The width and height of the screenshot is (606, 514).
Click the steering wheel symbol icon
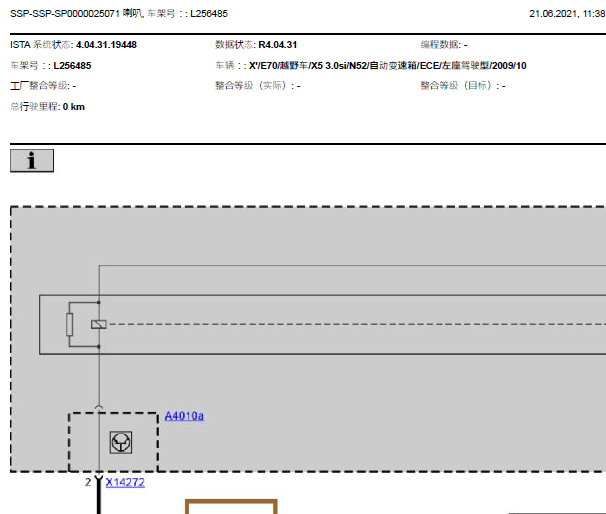pyautogui.click(x=121, y=443)
